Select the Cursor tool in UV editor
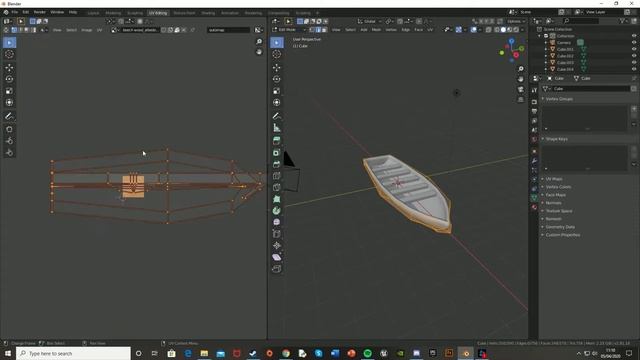 point(9,54)
